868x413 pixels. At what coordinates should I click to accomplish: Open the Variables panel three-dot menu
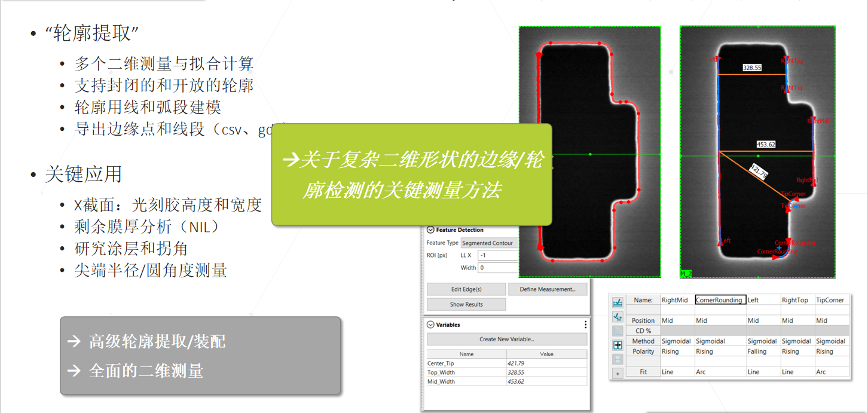[x=585, y=325]
